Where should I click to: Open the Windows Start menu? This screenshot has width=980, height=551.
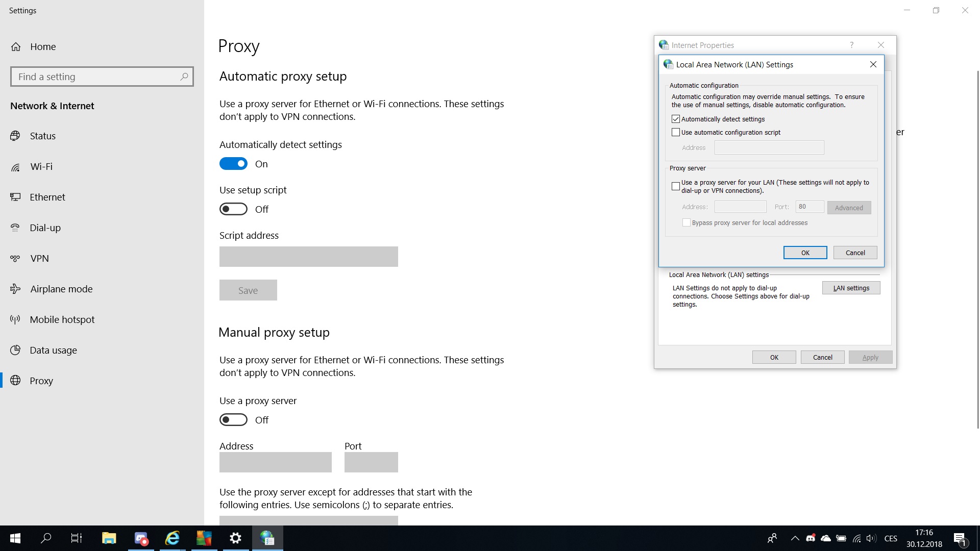coord(15,538)
